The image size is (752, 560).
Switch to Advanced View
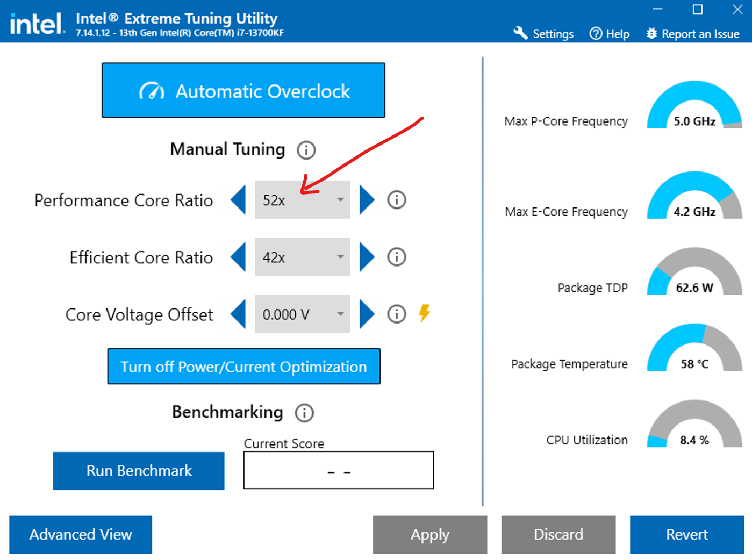tap(81, 535)
